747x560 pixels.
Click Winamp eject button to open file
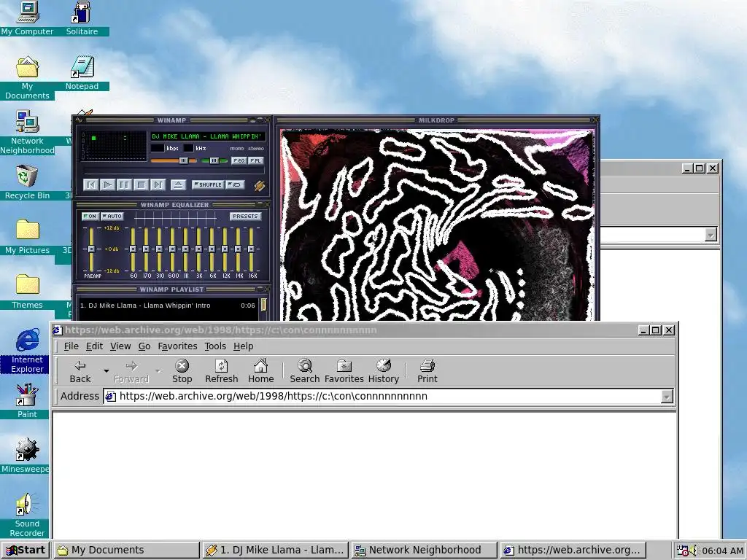(178, 184)
